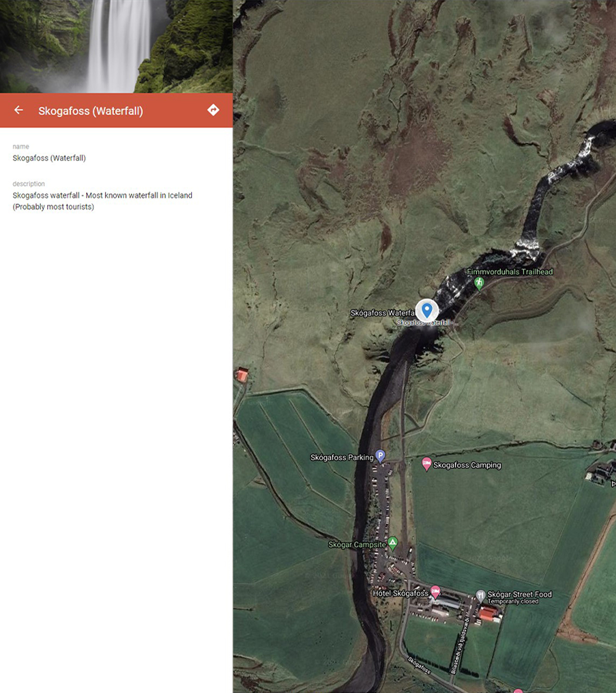
Task: Select the Skogafoss Camping label text
Action: click(467, 465)
